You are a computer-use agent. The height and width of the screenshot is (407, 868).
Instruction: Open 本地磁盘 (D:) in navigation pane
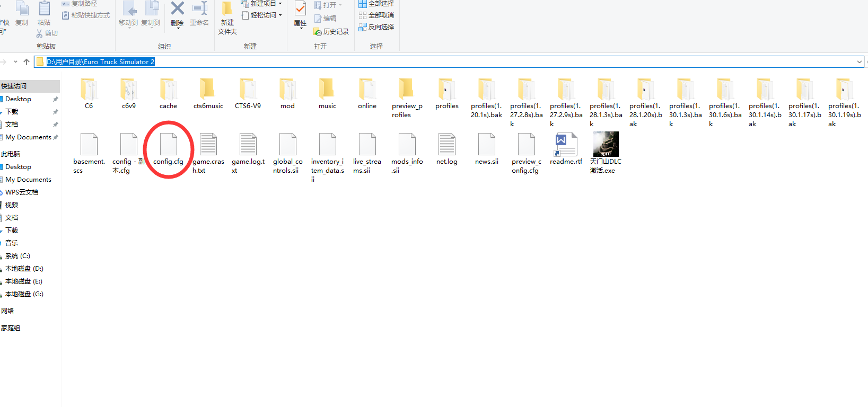pyautogui.click(x=24, y=269)
